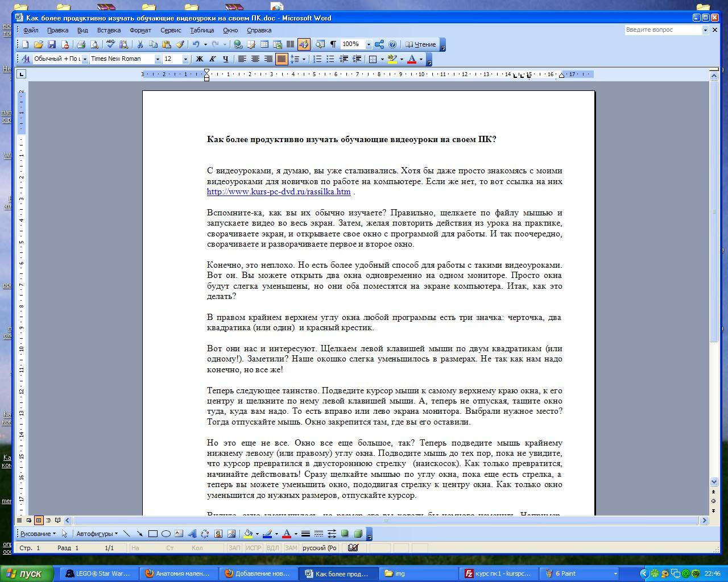
Task: Open the Times New Roman font dropdown
Action: click(158, 59)
